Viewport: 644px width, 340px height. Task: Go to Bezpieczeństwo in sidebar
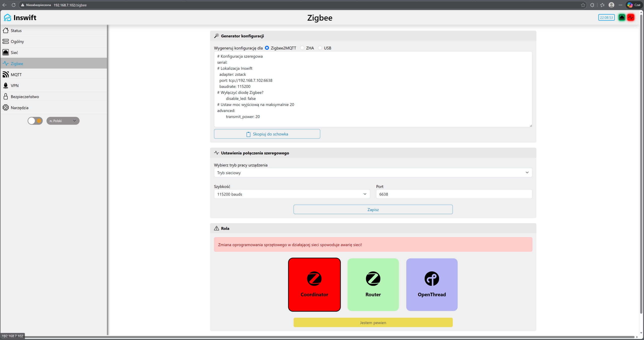pos(25,97)
